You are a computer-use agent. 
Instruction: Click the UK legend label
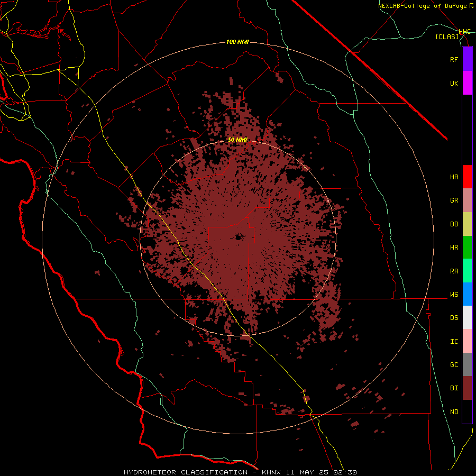pos(454,83)
